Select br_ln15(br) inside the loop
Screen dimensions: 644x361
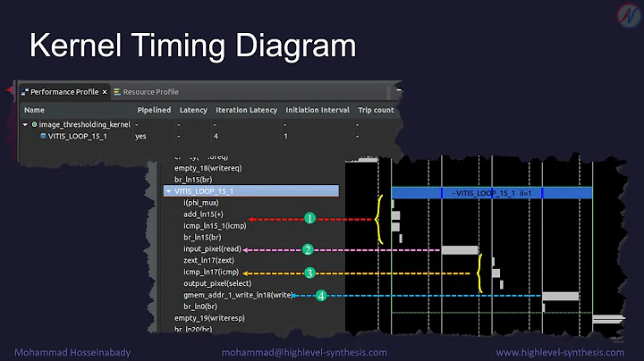pos(202,237)
